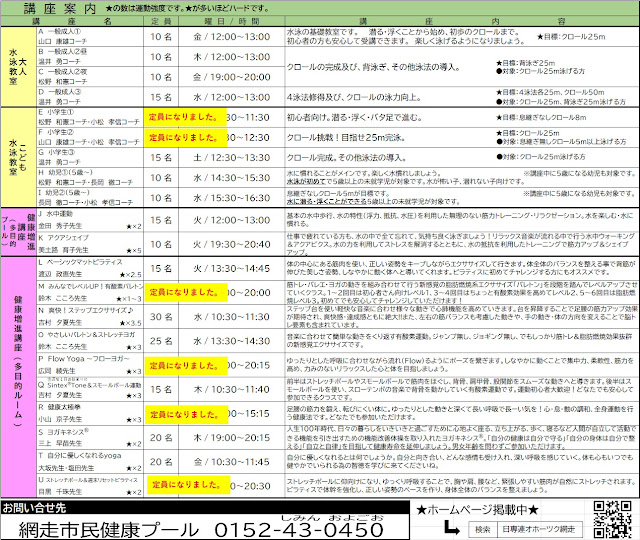
Task: Click the 網走市民健康プール name text
Action: click(x=109, y=530)
